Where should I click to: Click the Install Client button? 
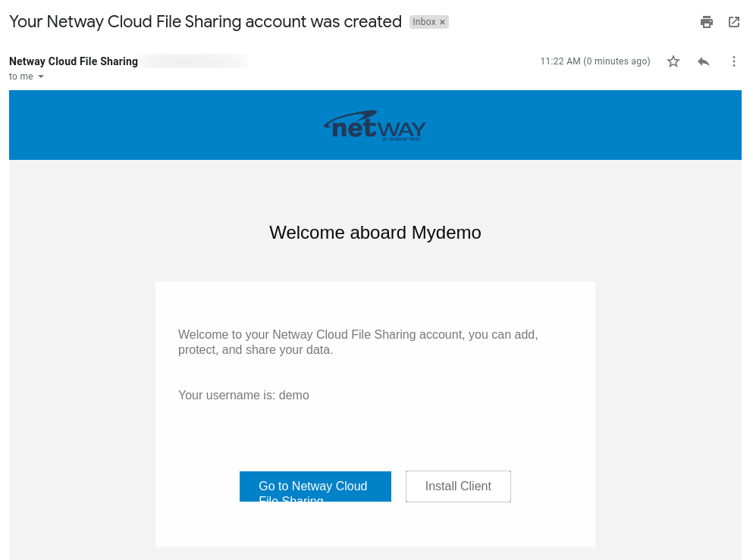[458, 486]
